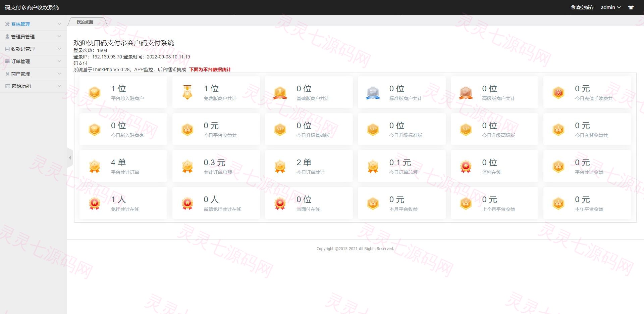
Task: Open the 管理员管理 sidebar menu
Action: coord(33,37)
